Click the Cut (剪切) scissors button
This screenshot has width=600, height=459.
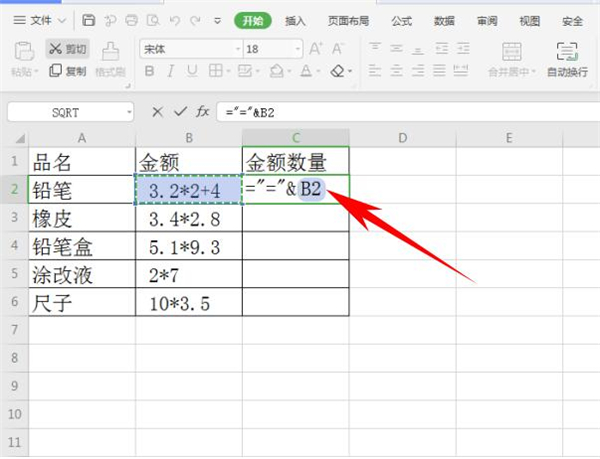click(x=67, y=48)
